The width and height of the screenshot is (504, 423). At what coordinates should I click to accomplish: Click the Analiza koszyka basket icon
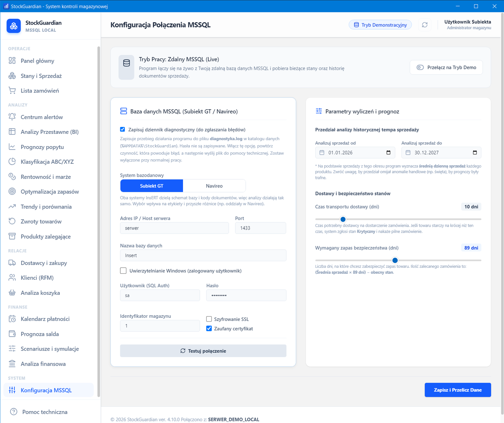pos(12,293)
